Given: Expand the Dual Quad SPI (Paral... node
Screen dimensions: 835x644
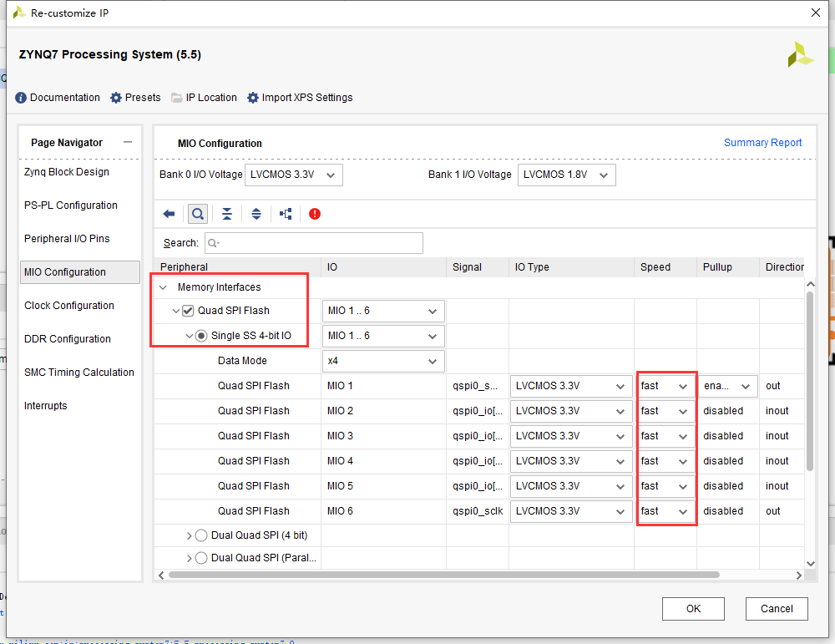Looking at the screenshot, I should [x=189, y=558].
